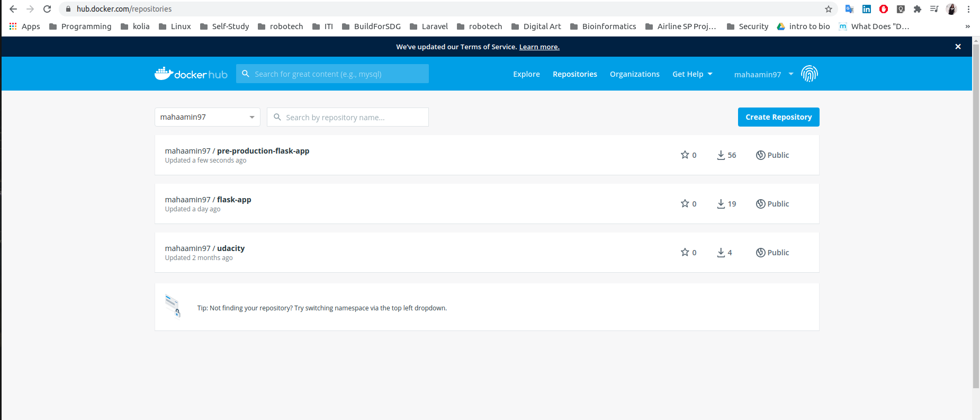Click the download icon showing 56 pulls

click(721, 155)
